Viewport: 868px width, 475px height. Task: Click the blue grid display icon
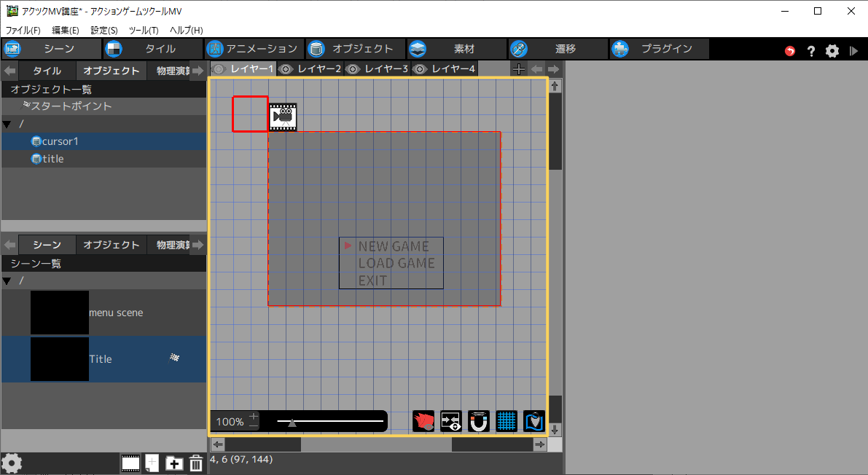coord(507,421)
